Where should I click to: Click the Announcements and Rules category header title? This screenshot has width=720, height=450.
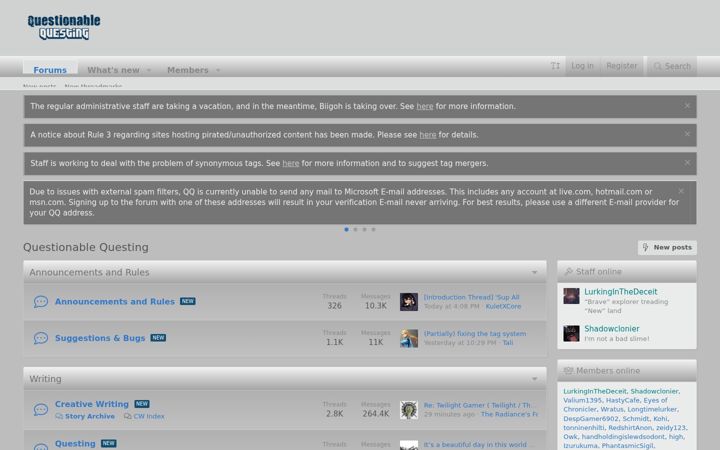pyautogui.click(x=89, y=272)
